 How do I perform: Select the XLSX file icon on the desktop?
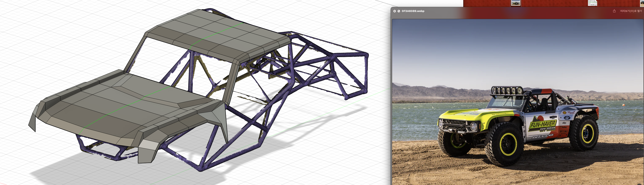[592, 3]
